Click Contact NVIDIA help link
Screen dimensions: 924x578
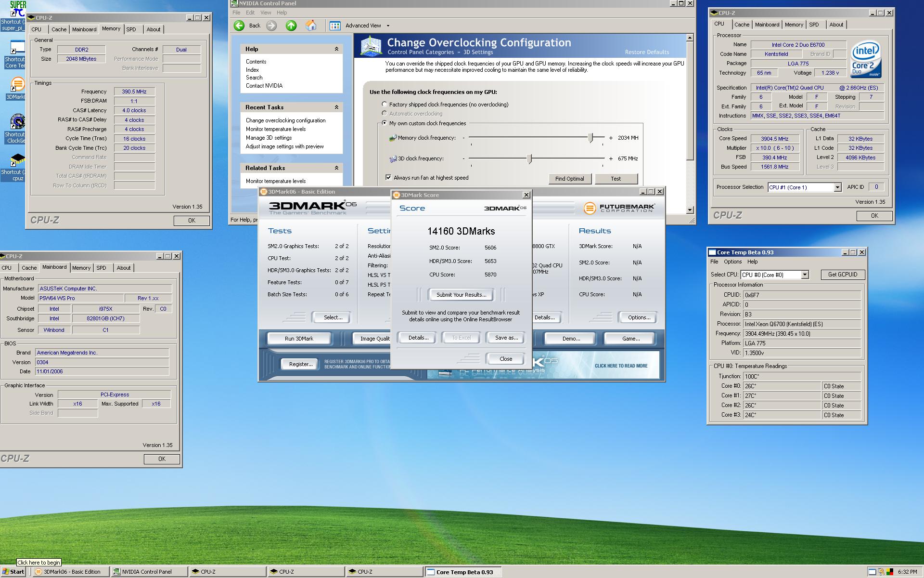click(264, 86)
